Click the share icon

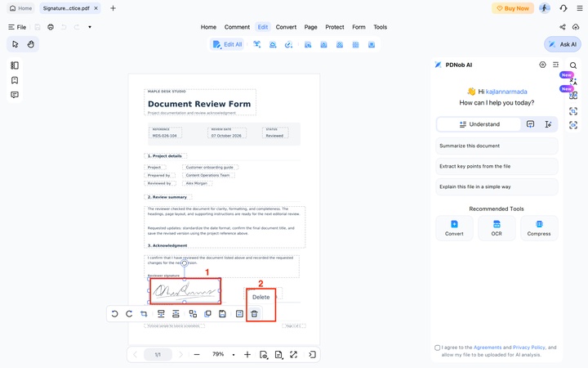tap(563, 27)
